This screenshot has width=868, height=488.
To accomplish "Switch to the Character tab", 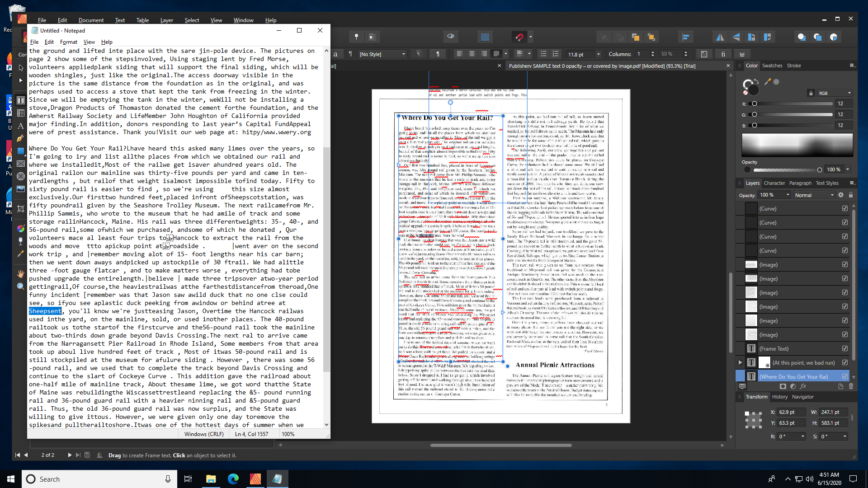I will (x=774, y=183).
